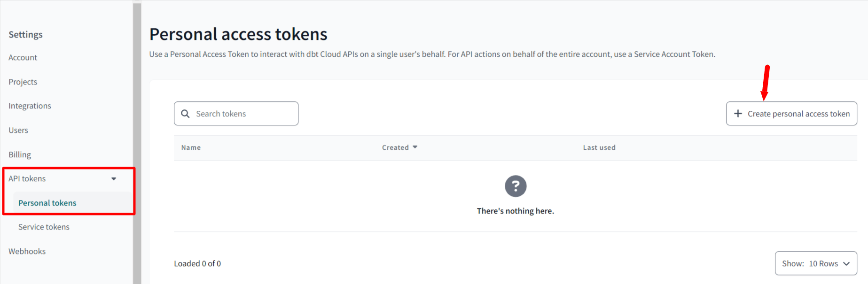Sort by Last used column header
Viewport: 868px width, 284px height.
599,147
